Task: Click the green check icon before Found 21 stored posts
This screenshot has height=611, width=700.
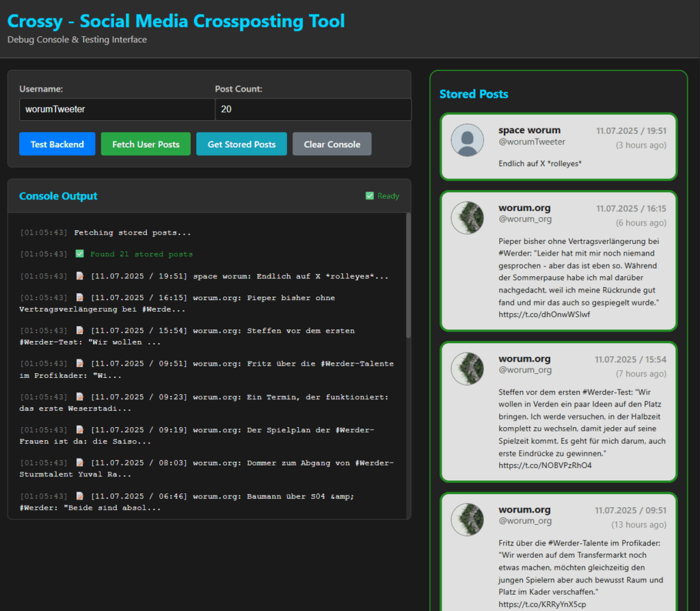Action: click(80, 254)
